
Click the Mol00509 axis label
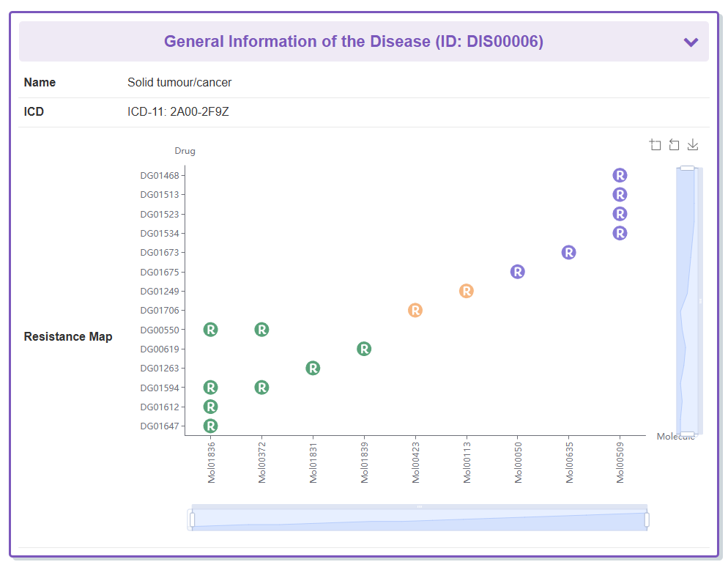[620, 463]
